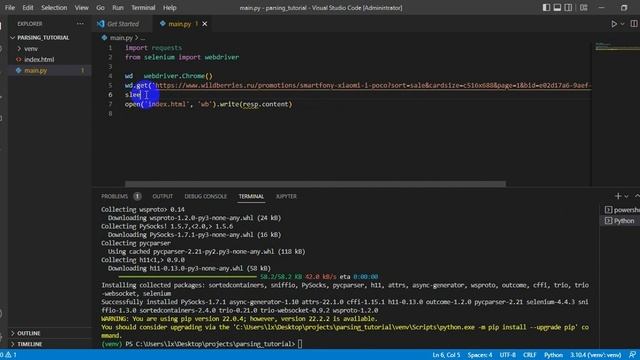Click main.py in the breadcrumb
640x360 pixels.
click(x=121, y=38)
